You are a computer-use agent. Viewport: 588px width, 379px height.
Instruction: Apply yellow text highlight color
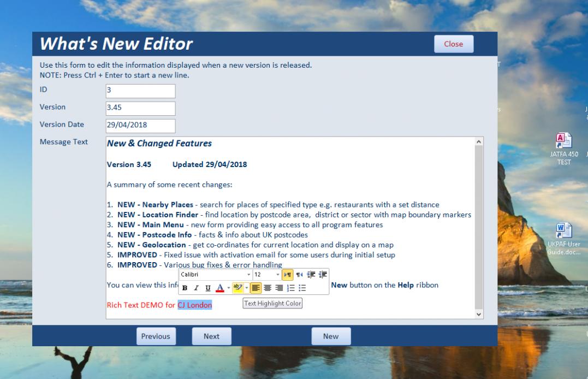(x=237, y=288)
